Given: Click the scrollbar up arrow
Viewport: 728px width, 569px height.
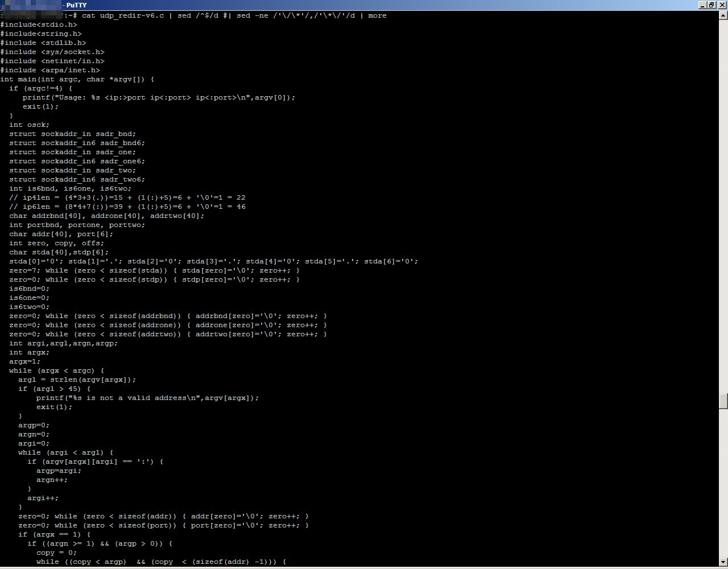Looking at the screenshot, I should click(x=723, y=14).
